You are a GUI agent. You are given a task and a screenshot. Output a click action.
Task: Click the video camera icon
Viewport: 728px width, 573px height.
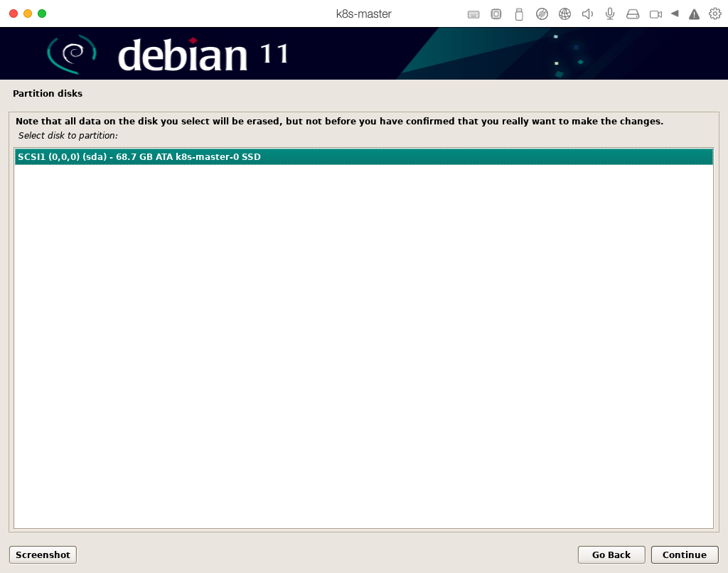(655, 14)
